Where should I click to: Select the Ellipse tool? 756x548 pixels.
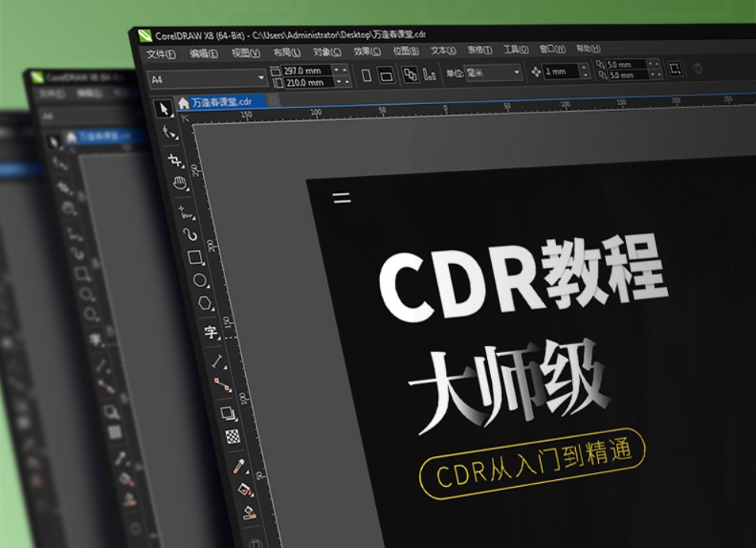[x=200, y=280]
